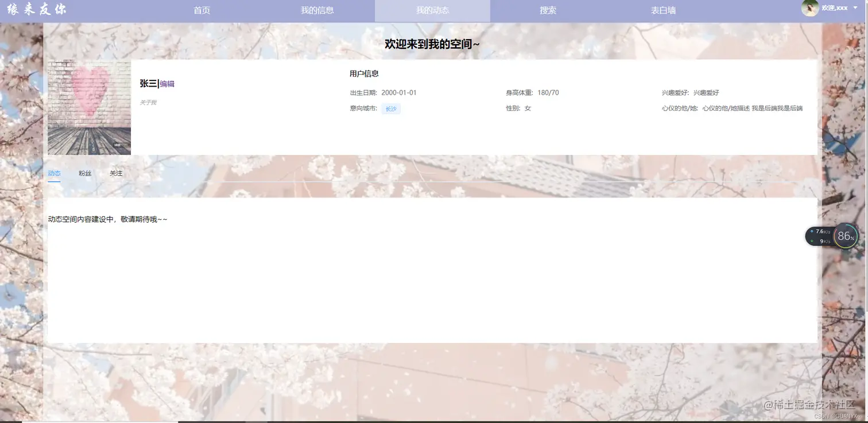Viewport: 868px width, 423px height.
Task: Click the green download speed arrow icon
Action: [x=812, y=241]
